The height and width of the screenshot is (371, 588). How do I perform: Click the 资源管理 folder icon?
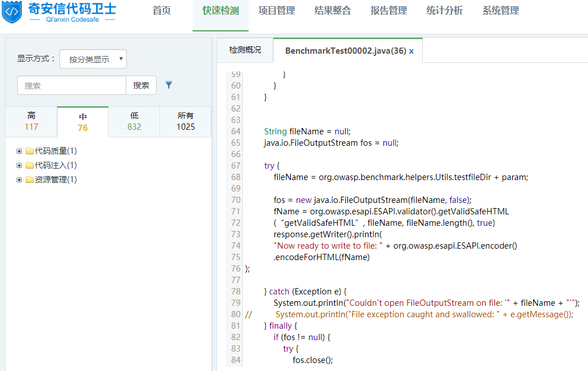pyautogui.click(x=30, y=179)
